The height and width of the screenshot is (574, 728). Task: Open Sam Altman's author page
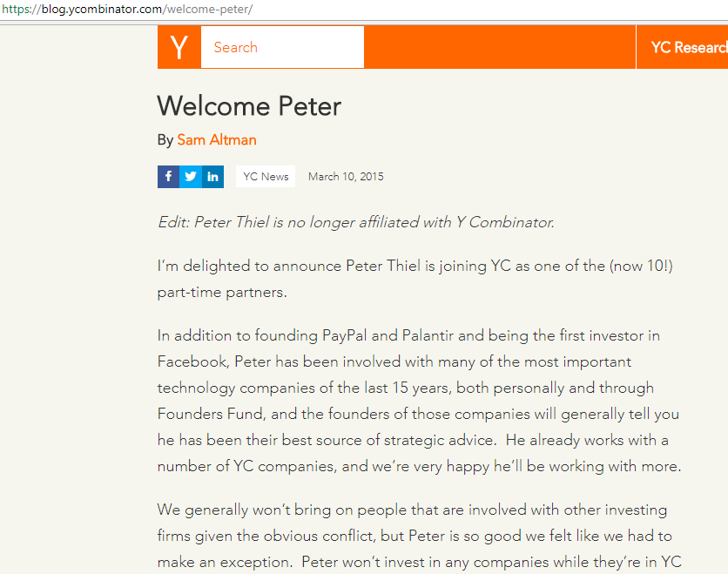coord(217,139)
